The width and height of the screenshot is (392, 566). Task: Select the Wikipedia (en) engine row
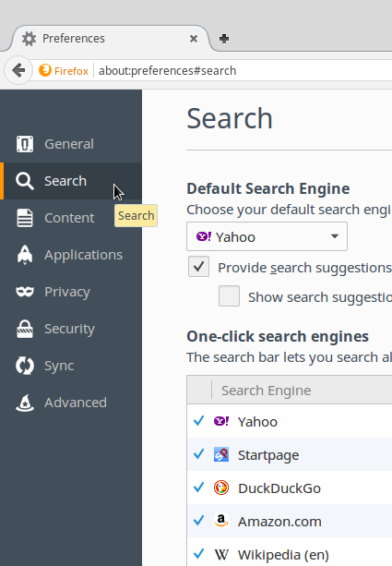tap(290, 553)
